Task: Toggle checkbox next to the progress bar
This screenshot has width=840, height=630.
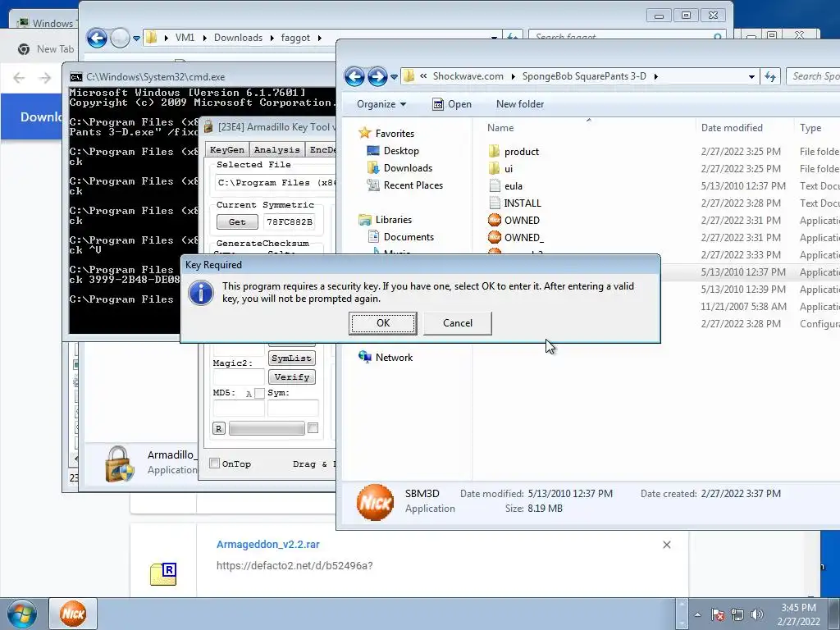Action: coord(313,428)
